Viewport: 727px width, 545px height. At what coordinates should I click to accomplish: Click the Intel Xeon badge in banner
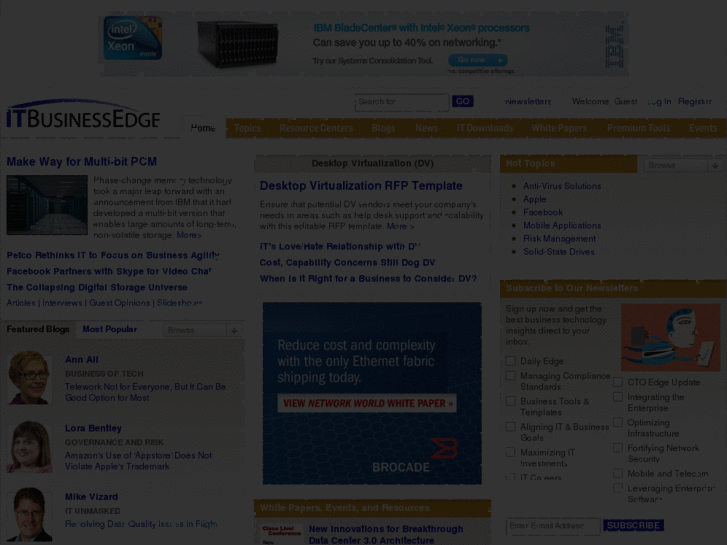coord(133,38)
